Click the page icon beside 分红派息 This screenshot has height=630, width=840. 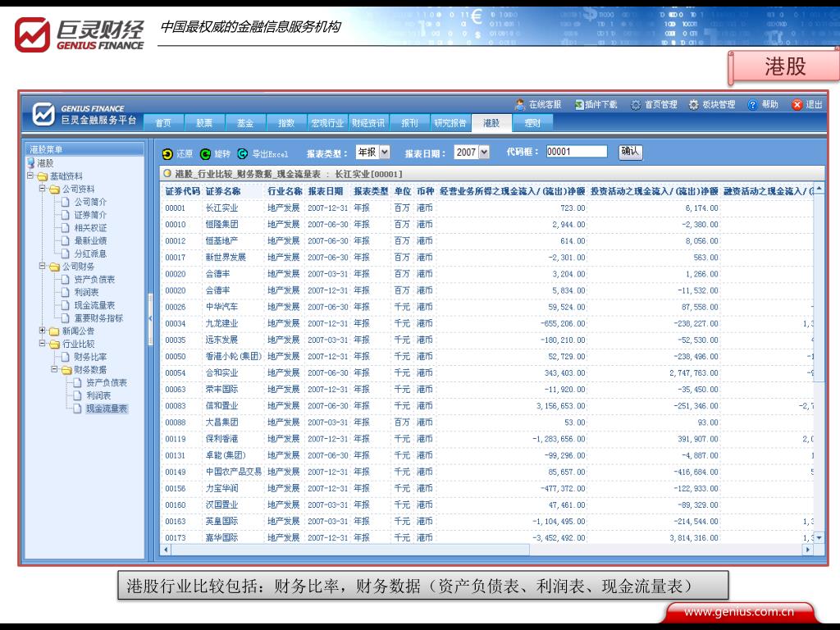click(65, 253)
